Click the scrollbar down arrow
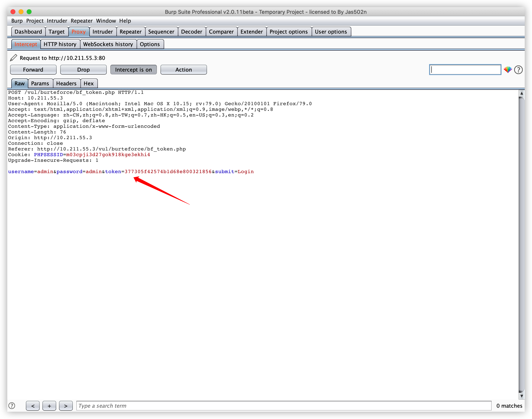This screenshot has width=532, height=419. tap(522, 396)
